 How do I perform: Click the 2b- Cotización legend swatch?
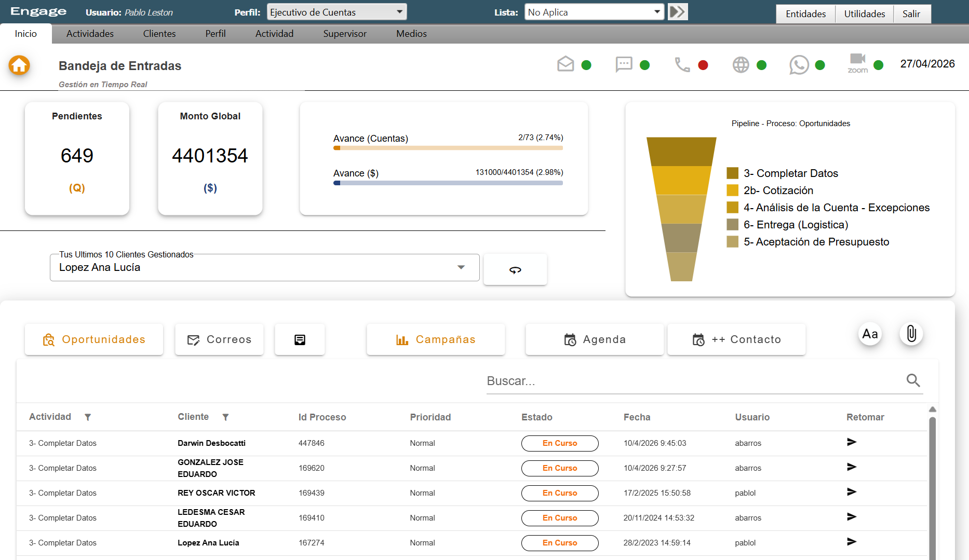[732, 190]
